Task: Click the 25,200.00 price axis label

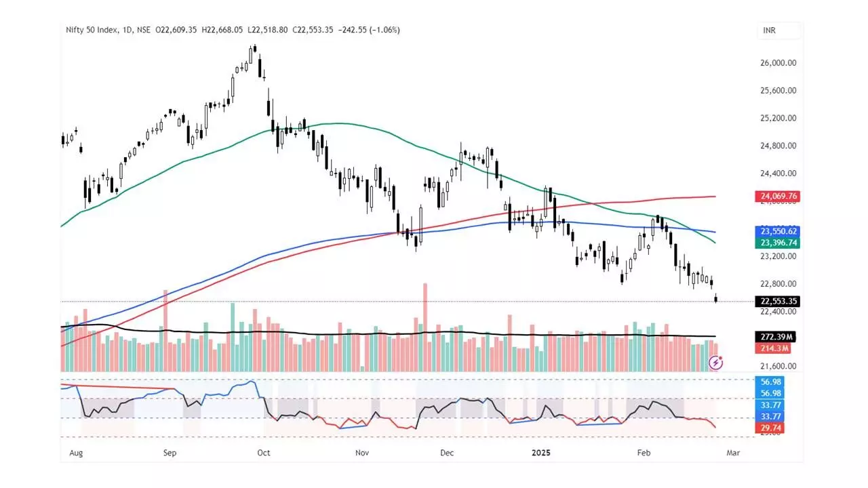Action: point(778,119)
